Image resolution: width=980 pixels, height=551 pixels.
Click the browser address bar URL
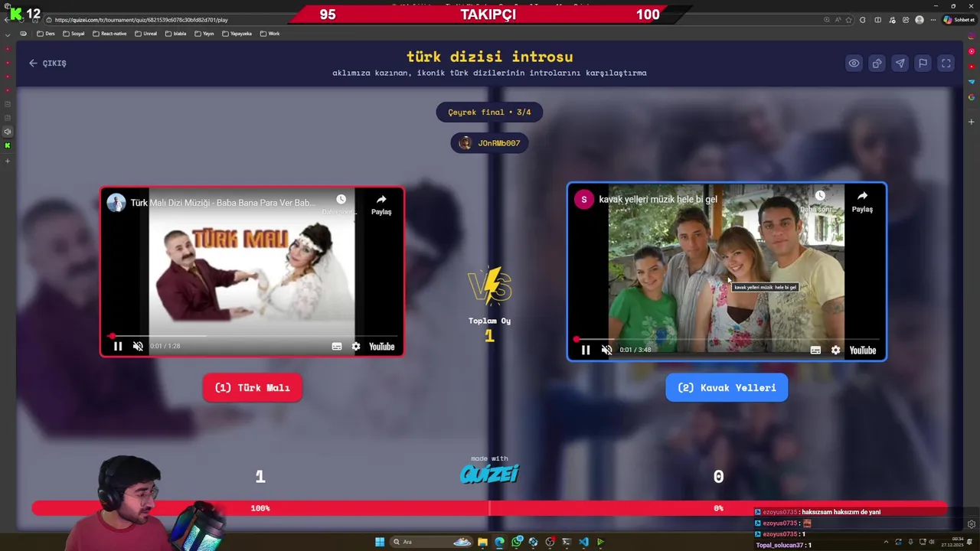[x=141, y=20]
